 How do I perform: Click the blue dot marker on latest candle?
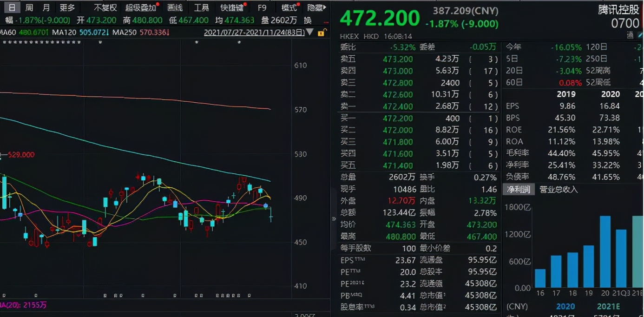point(266,205)
